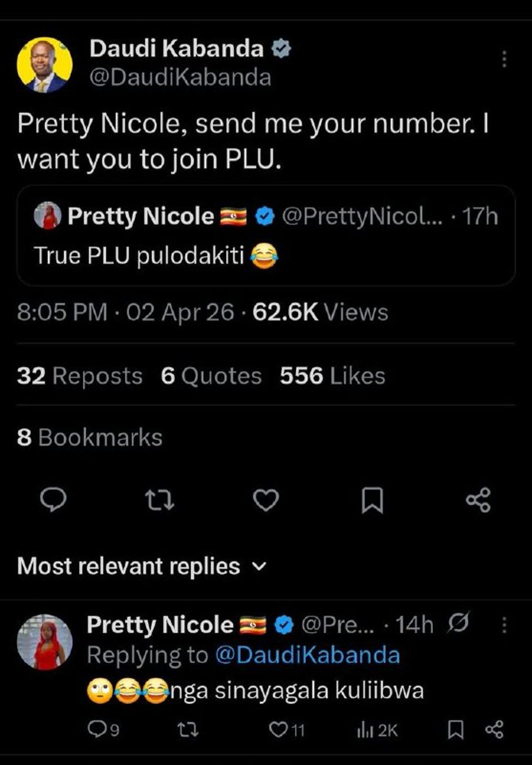Open Pretty Nicole's reply avatar

point(44,642)
